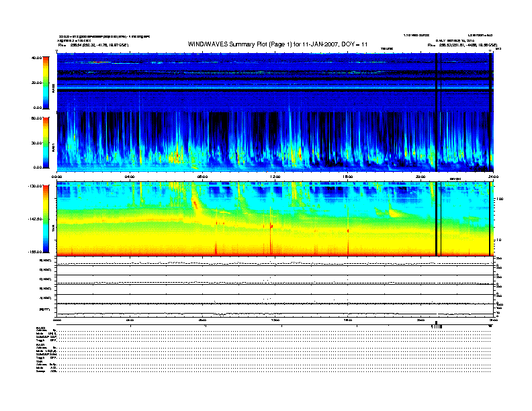Click the 16:00 label under RAD1 spectrogram

click(x=348, y=177)
